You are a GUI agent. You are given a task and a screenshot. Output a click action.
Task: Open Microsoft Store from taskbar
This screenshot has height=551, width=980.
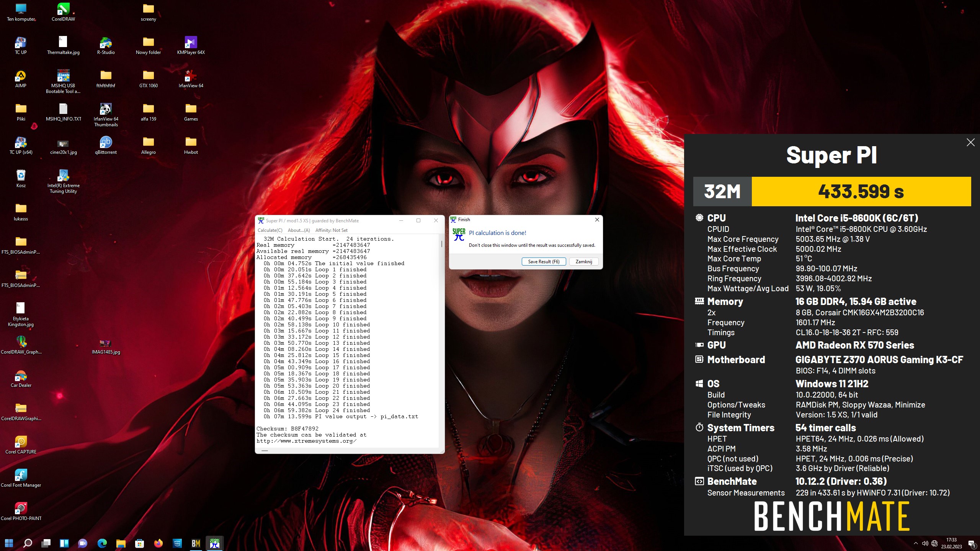(x=140, y=543)
